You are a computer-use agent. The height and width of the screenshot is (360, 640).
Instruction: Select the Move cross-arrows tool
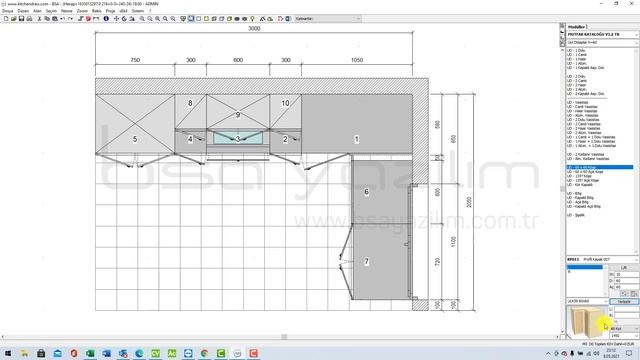[x=117, y=19]
